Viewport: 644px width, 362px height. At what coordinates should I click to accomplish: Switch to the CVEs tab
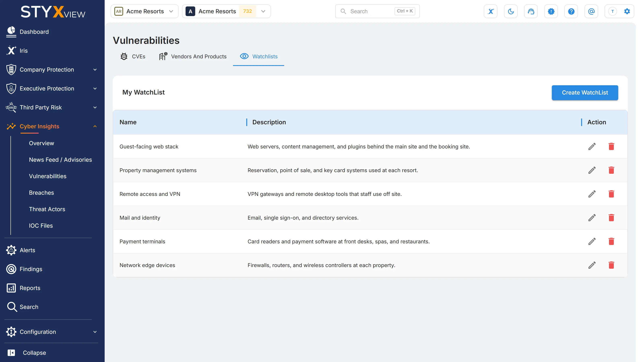pyautogui.click(x=133, y=57)
